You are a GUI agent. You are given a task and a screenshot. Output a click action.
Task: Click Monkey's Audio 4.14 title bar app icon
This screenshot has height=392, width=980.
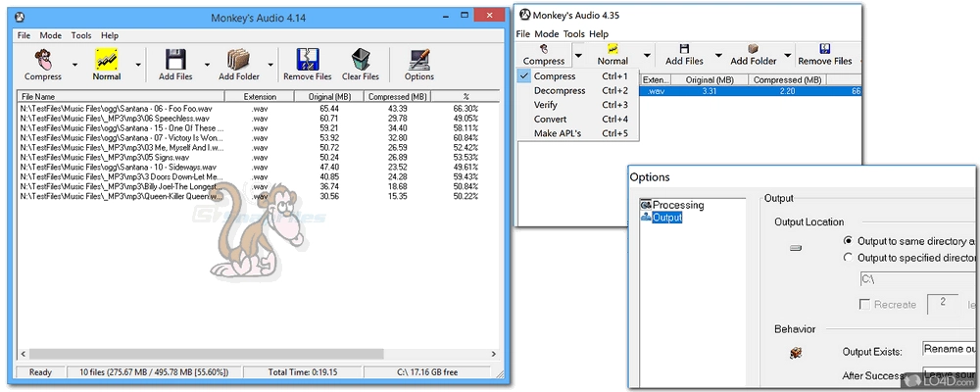coord(20,18)
